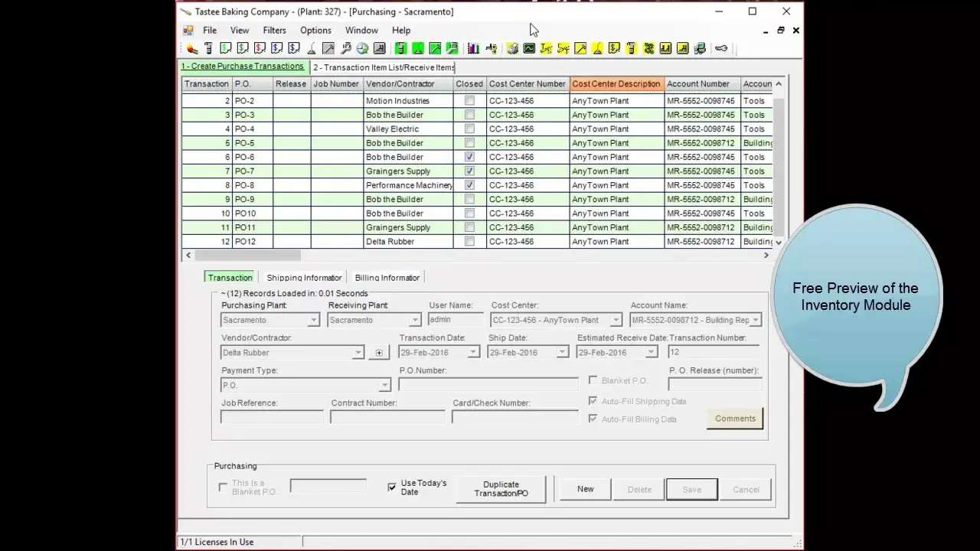Viewport: 980px width, 551px height.
Task: Click the dark monitor screen toolbar icon
Action: coord(528,48)
